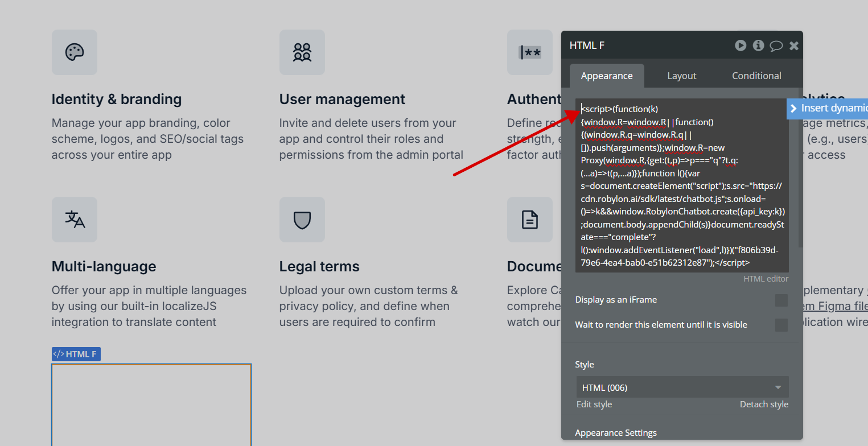Select the language icon above Multi-language
The image size is (868, 446).
tap(74, 220)
